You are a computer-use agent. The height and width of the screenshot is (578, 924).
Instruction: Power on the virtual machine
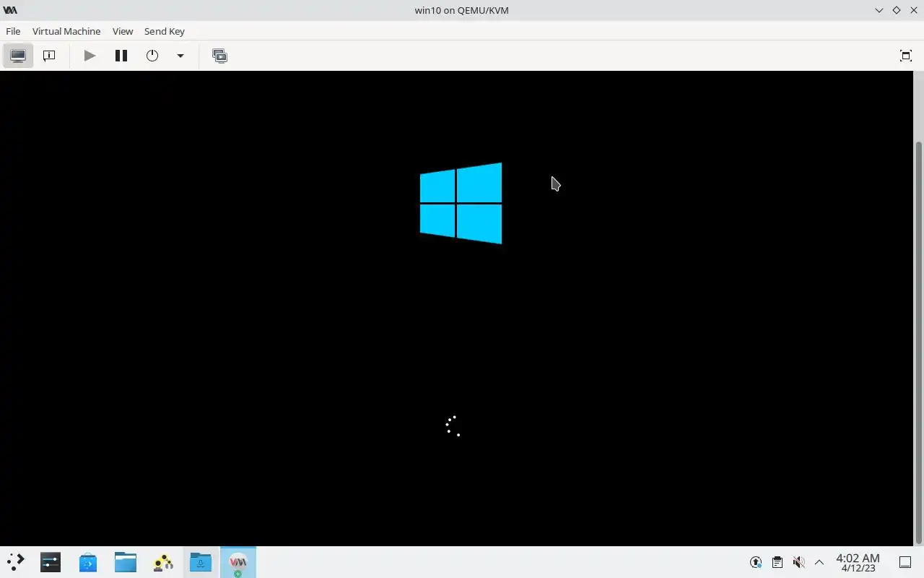[x=90, y=56]
